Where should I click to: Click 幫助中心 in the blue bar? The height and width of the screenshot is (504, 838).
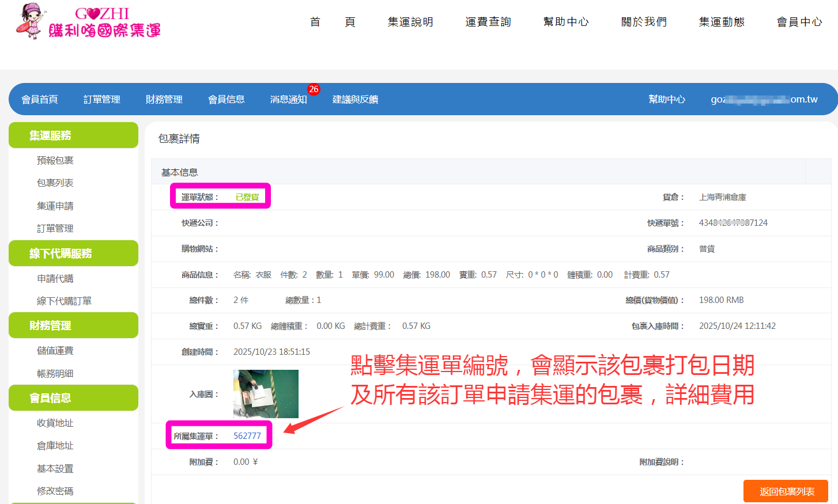click(667, 100)
